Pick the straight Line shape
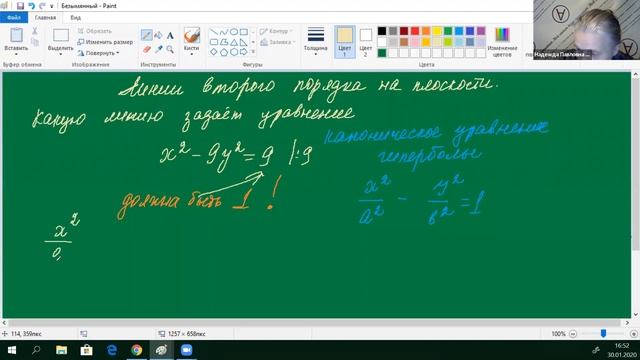 [x=214, y=31]
